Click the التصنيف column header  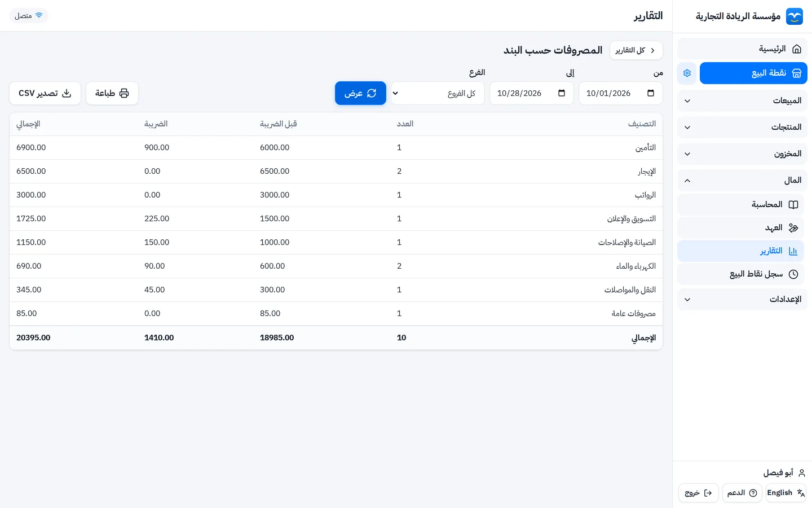(642, 124)
